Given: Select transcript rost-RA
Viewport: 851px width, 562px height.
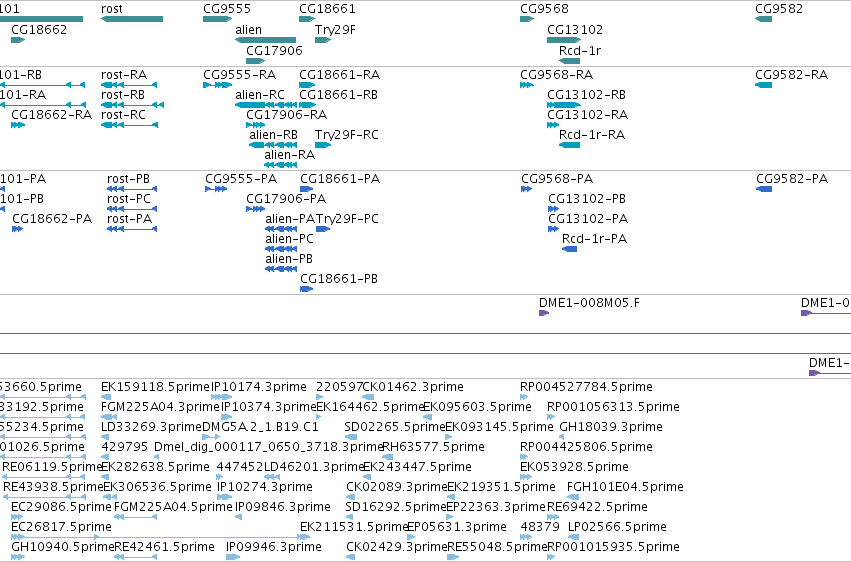Looking at the screenshot, I should pos(124,74).
